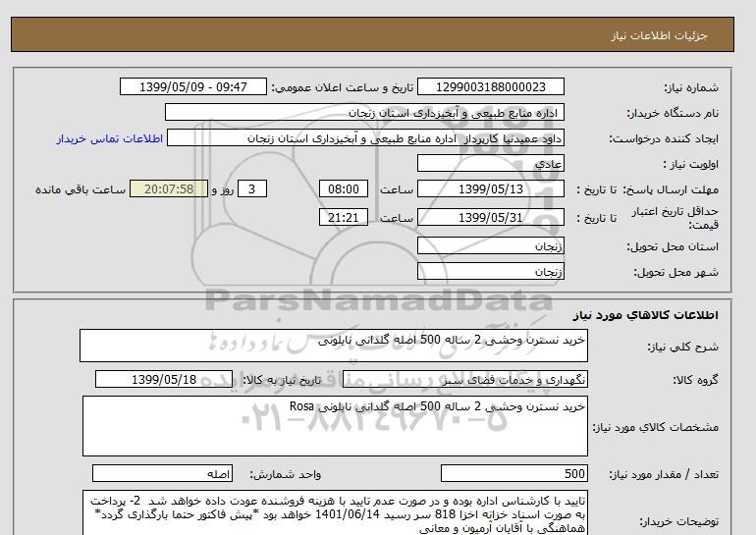
Task: Click the request creator field داود عمیدنیا
Action: pos(365,138)
